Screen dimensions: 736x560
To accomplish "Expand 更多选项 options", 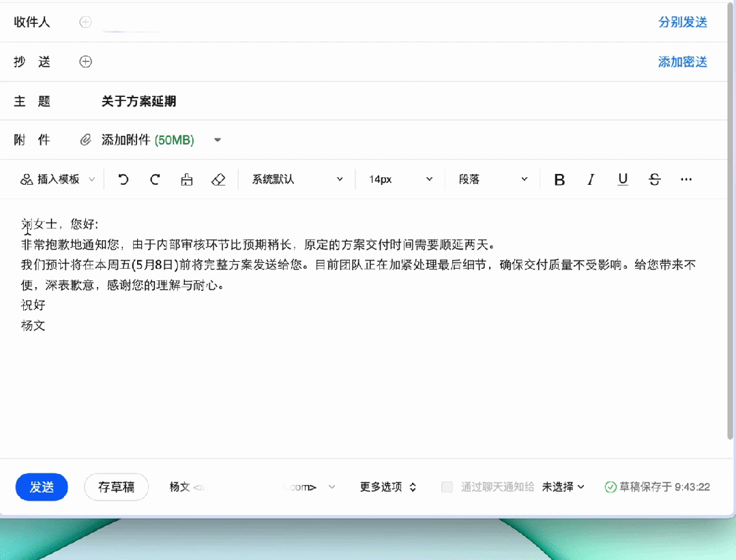I will (388, 487).
